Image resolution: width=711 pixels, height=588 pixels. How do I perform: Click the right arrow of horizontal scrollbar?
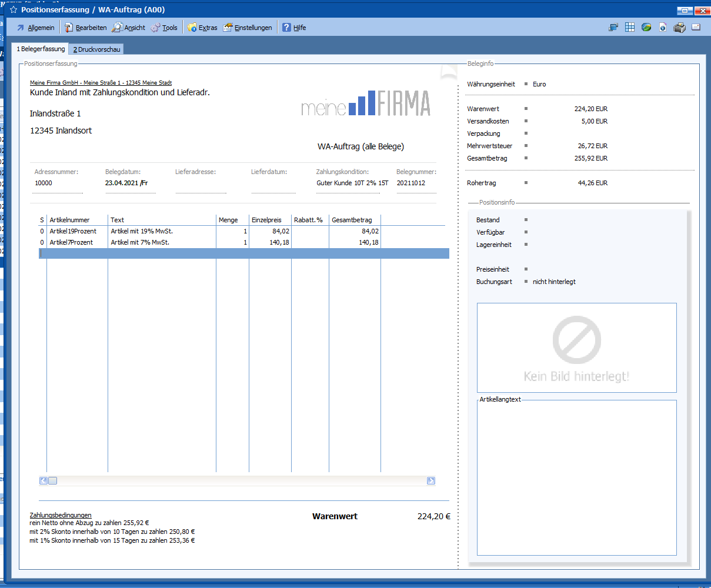pyautogui.click(x=431, y=481)
